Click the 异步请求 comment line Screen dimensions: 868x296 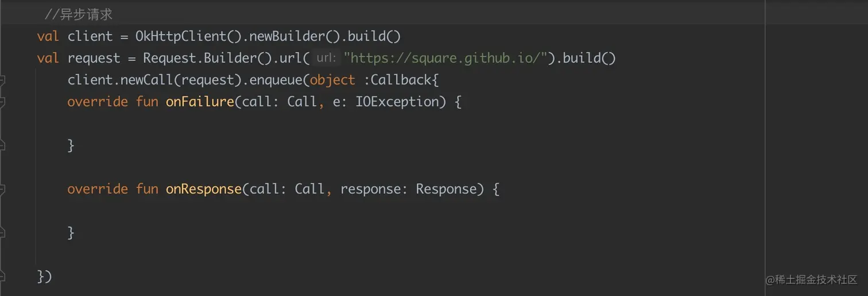78,14
